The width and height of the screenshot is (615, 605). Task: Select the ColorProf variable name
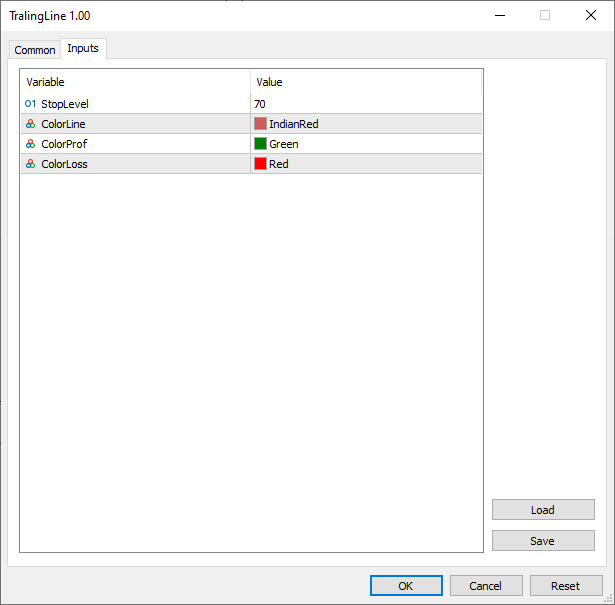pos(64,144)
